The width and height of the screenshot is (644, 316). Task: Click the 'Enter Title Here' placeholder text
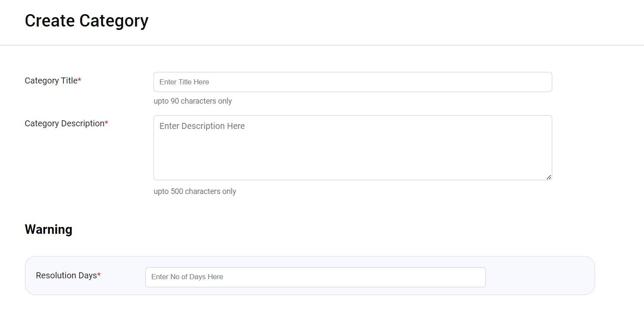click(184, 82)
